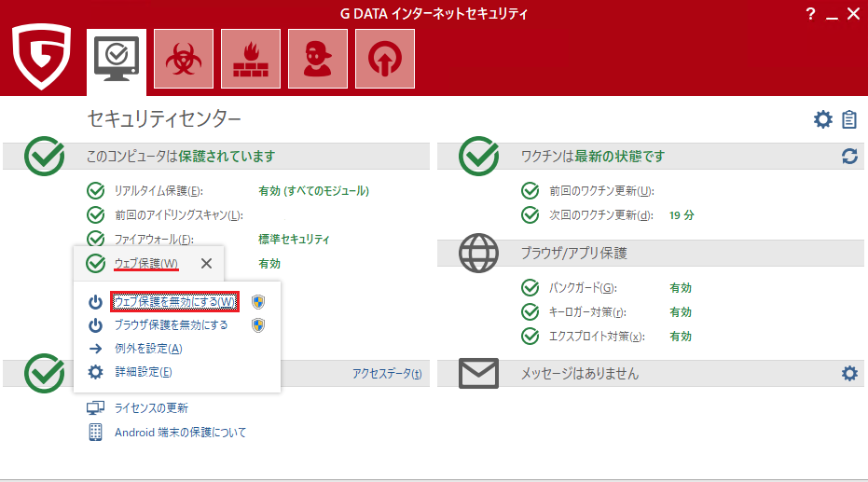
Task: Open 次回のワクチン更新(d) options
Action: tap(600, 215)
